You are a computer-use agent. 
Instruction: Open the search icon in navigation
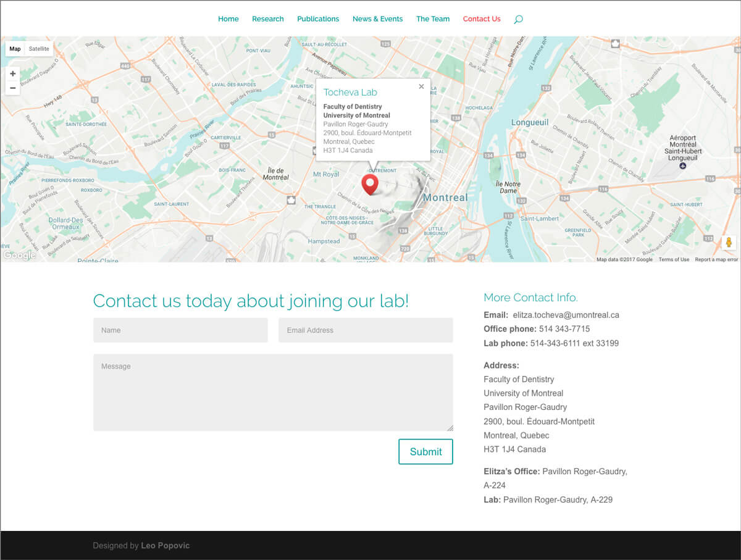[x=518, y=19]
